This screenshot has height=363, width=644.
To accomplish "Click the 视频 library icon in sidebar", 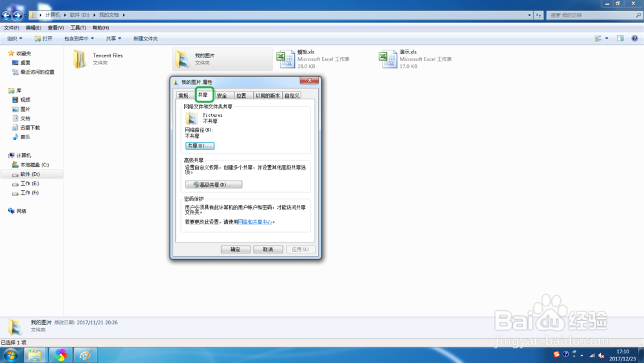I will [15, 100].
